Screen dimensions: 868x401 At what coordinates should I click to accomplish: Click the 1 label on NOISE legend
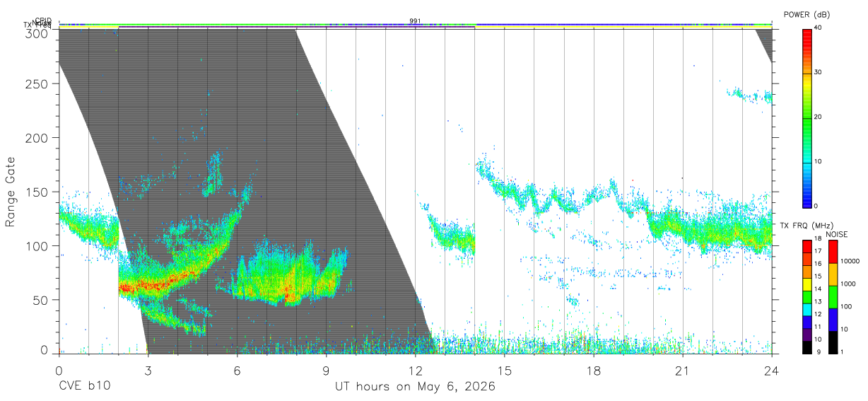843,351
